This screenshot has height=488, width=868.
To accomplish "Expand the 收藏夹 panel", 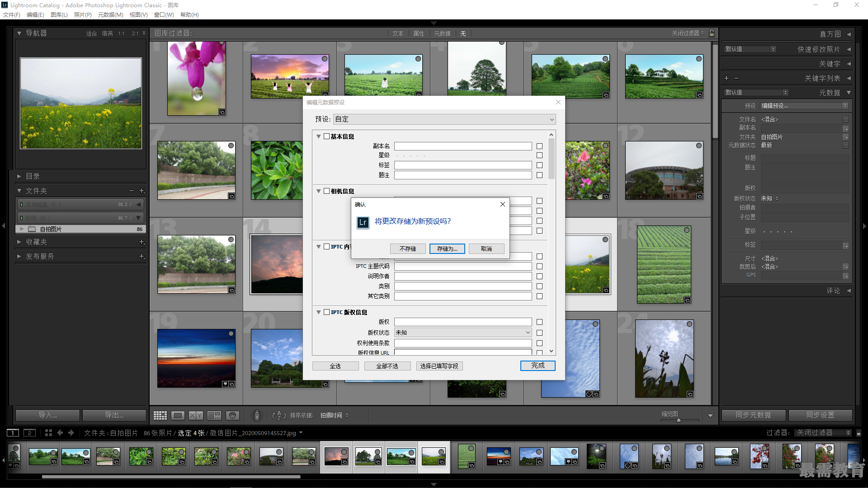I will click(19, 242).
